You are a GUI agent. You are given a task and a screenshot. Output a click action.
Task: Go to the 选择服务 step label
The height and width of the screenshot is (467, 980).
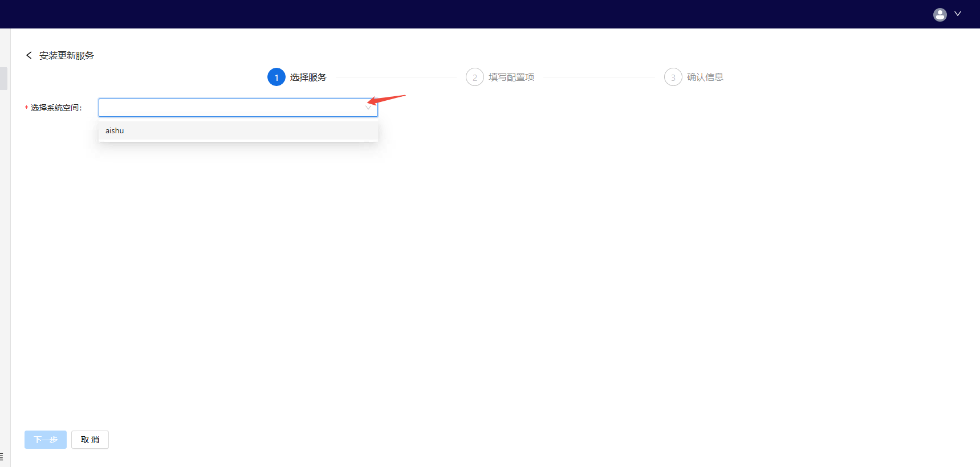tap(308, 77)
